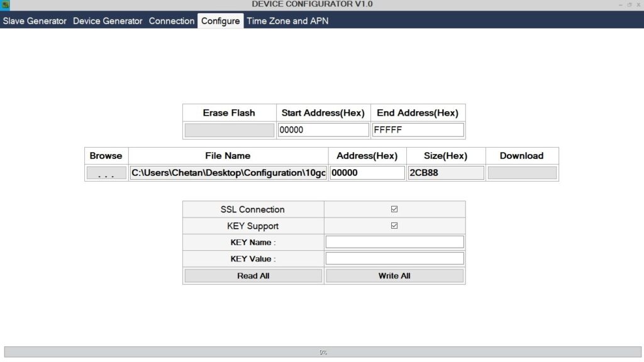Select the Configure tab

pos(221,21)
